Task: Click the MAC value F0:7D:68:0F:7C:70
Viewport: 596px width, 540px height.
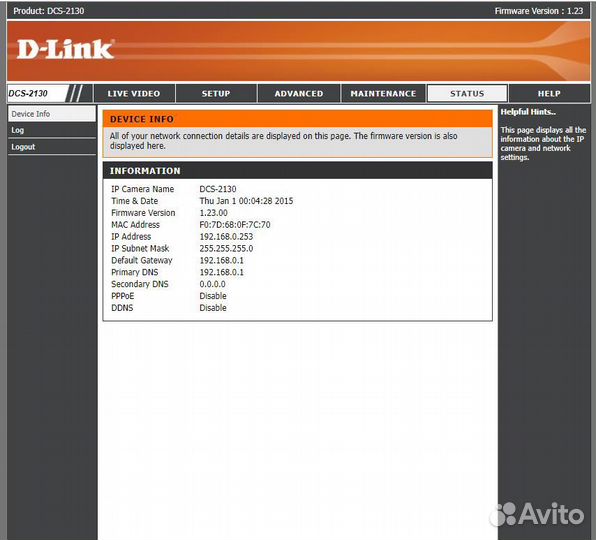Action: coord(235,225)
